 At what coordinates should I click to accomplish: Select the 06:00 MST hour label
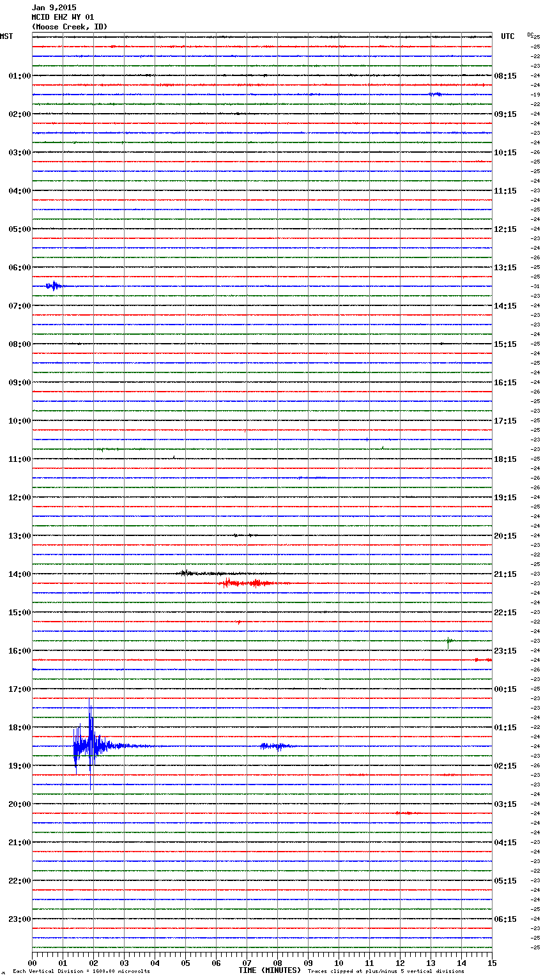click(x=20, y=268)
